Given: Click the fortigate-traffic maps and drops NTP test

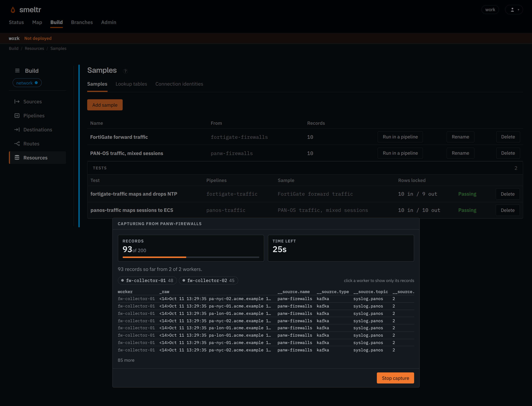Looking at the screenshot, I should click(134, 194).
